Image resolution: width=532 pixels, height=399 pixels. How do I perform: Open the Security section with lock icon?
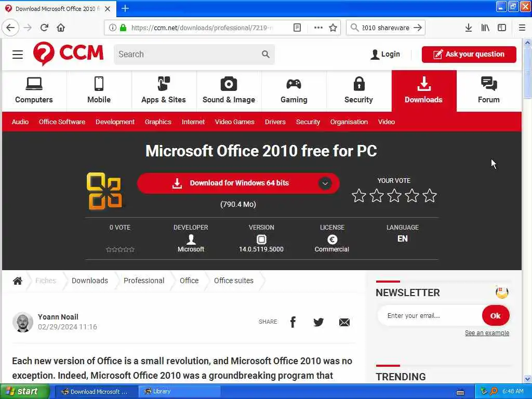(358, 90)
